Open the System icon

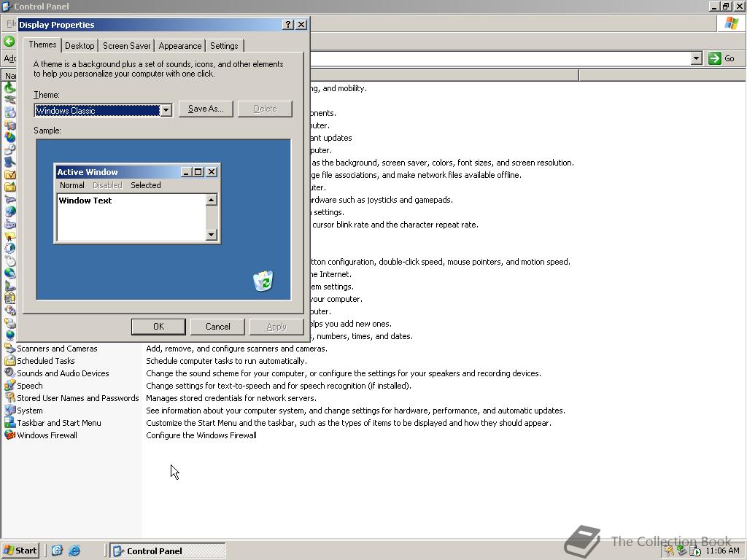pyautogui.click(x=9, y=410)
